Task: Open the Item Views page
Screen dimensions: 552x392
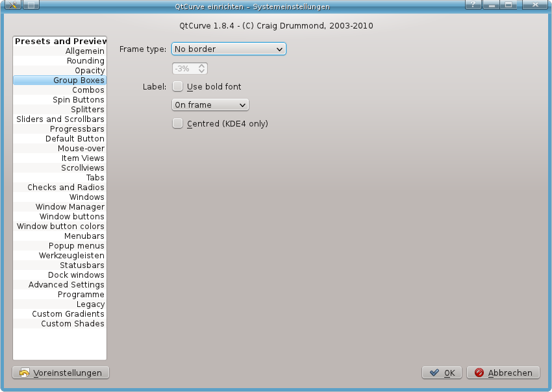Action: (60, 158)
